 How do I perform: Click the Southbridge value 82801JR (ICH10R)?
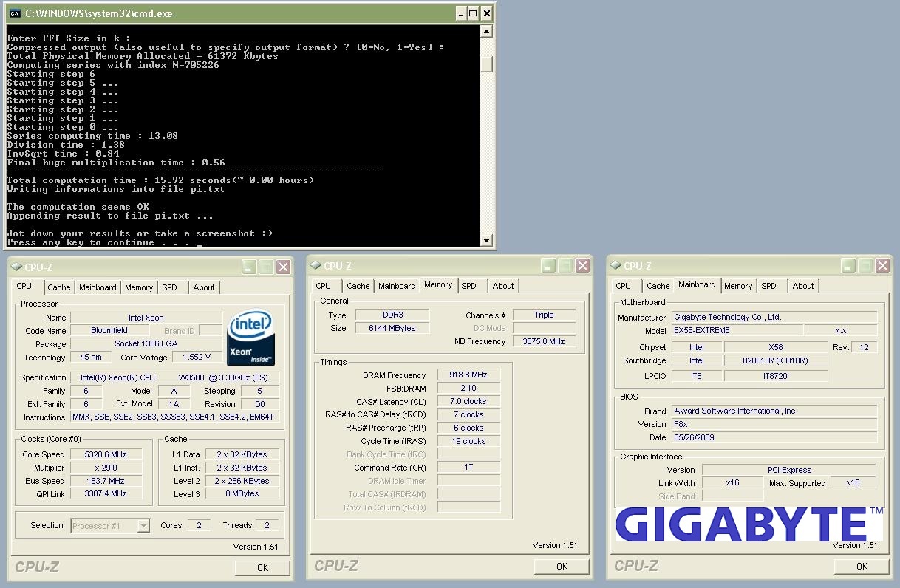pos(776,361)
